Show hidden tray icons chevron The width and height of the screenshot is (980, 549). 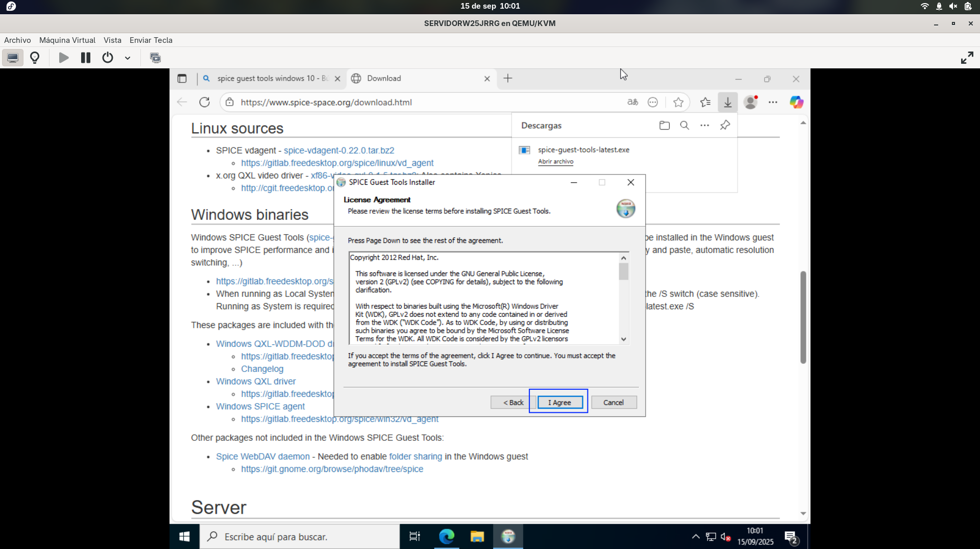696,536
